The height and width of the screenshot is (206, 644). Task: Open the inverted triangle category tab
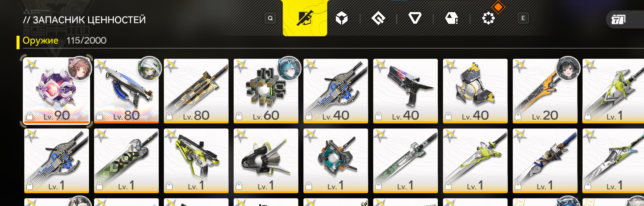pyautogui.click(x=415, y=18)
